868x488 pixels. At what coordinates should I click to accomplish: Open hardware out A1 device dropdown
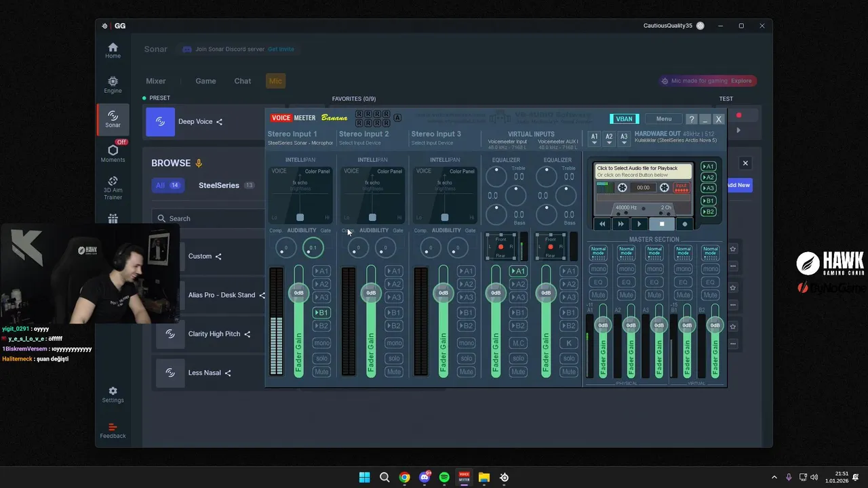click(594, 139)
